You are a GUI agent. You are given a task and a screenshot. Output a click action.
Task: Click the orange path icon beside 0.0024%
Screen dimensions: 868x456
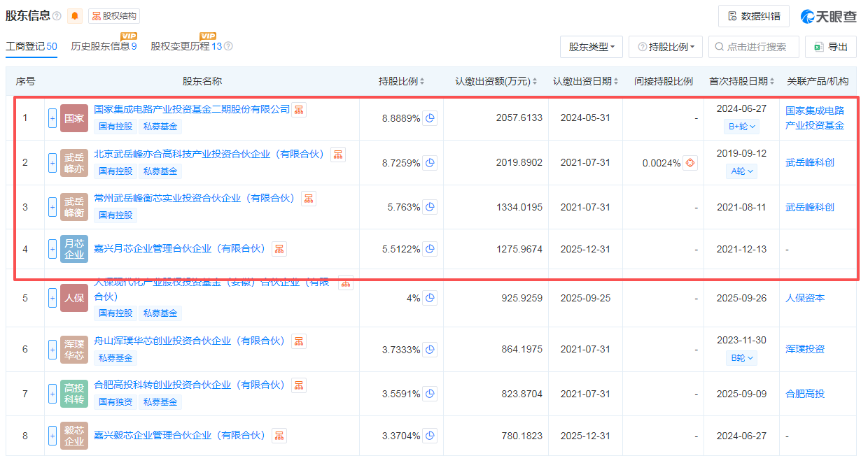point(690,163)
